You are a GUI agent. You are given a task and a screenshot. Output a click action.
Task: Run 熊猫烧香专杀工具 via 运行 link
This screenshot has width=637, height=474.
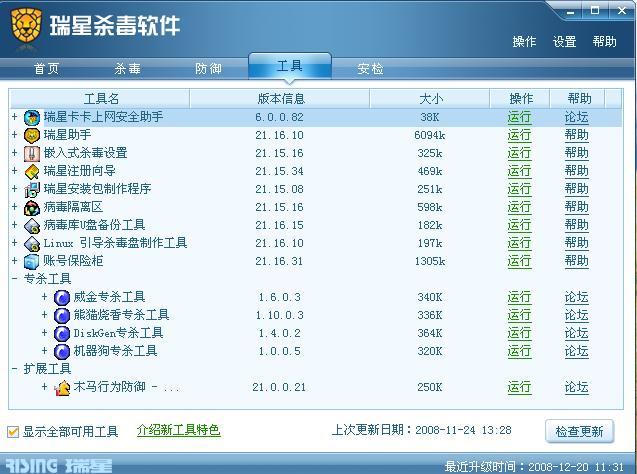coord(519,315)
